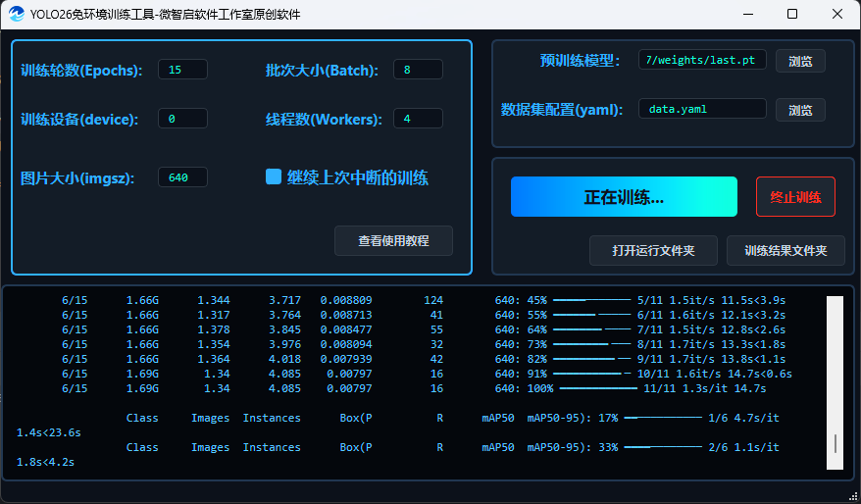
Task: Click progress bar in the 45% log row
Action: [x=592, y=300]
